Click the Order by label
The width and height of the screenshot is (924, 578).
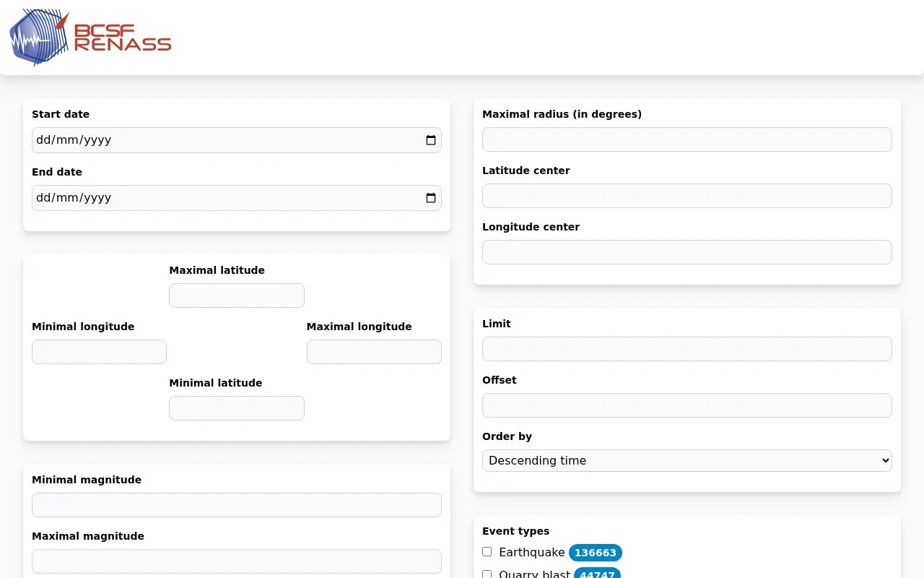click(507, 436)
